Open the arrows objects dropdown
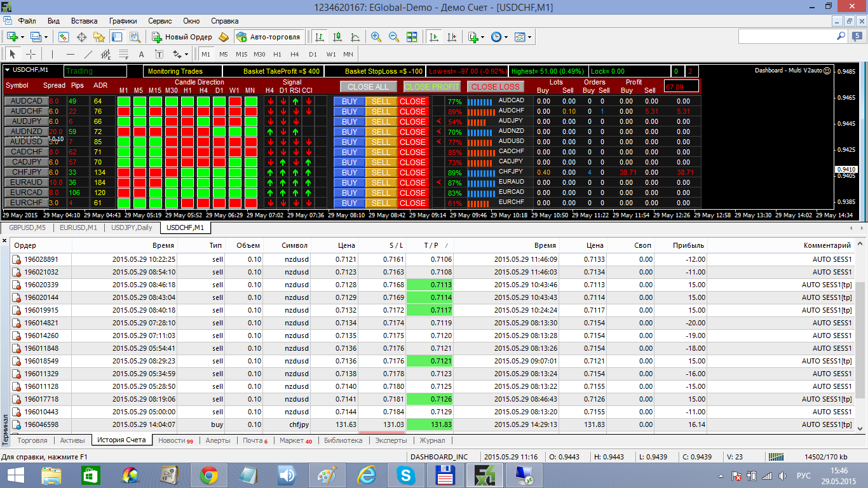 point(180,54)
